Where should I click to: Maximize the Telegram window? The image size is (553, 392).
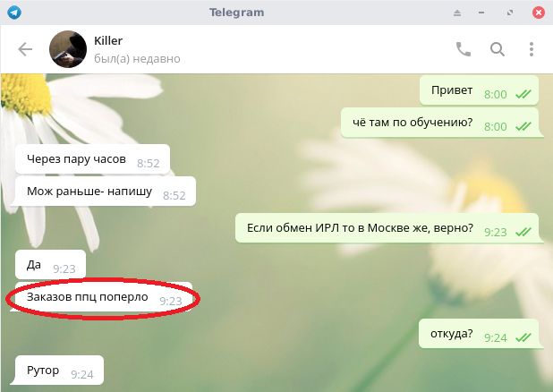point(510,13)
